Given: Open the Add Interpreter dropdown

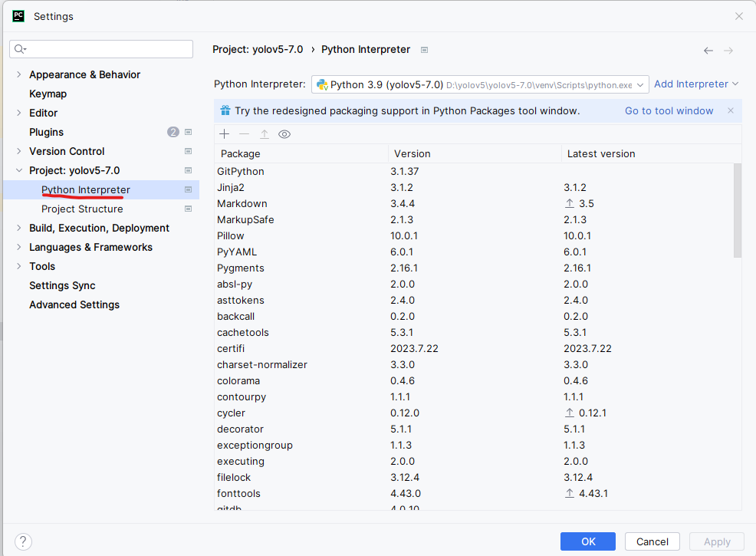Looking at the screenshot, I should [x=695, y=84].
